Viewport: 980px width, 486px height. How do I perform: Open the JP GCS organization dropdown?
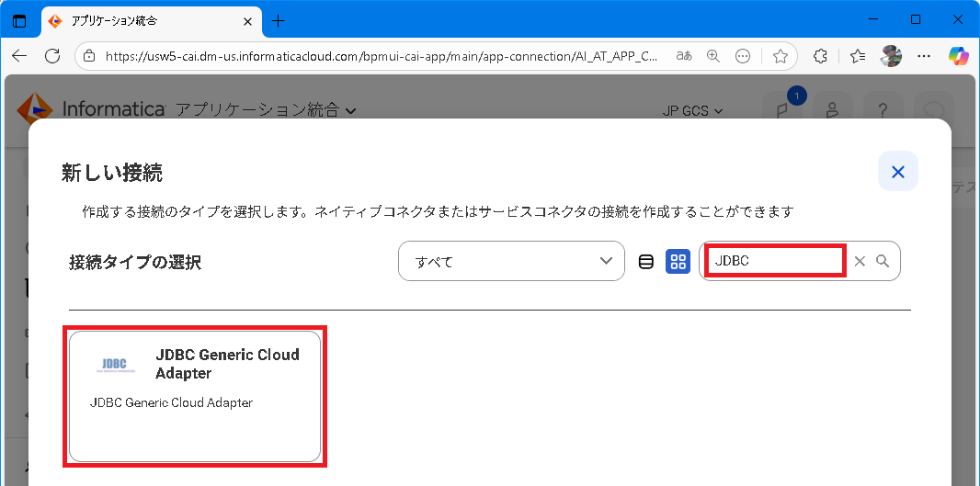point(692,111)
